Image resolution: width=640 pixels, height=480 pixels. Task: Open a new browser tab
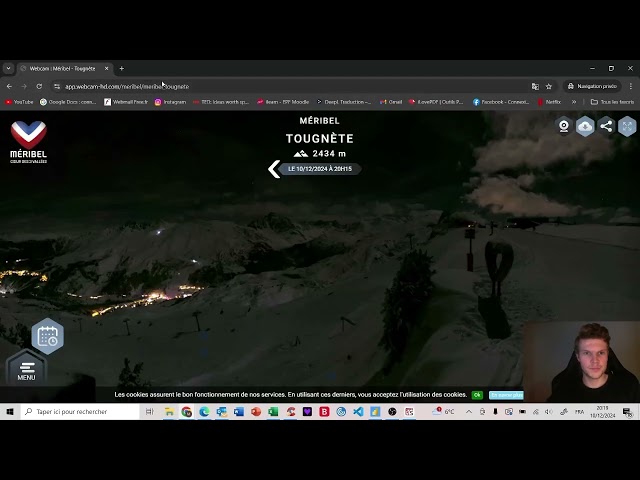(x=122, y=69)
